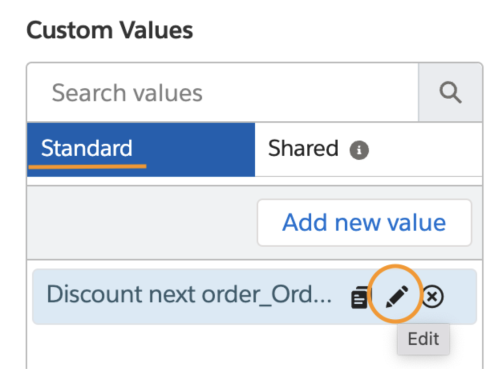
Task: Click Add new value button
Action: coord(364,223)
